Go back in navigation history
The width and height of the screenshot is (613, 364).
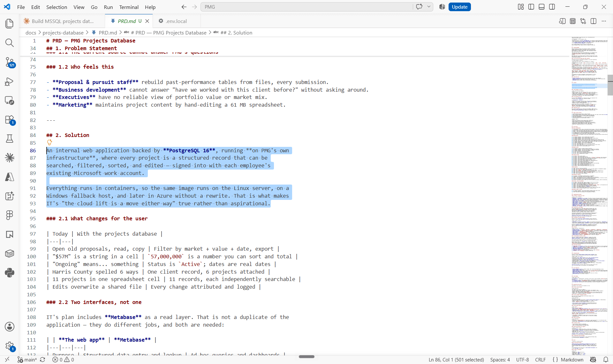click(184, 7)
